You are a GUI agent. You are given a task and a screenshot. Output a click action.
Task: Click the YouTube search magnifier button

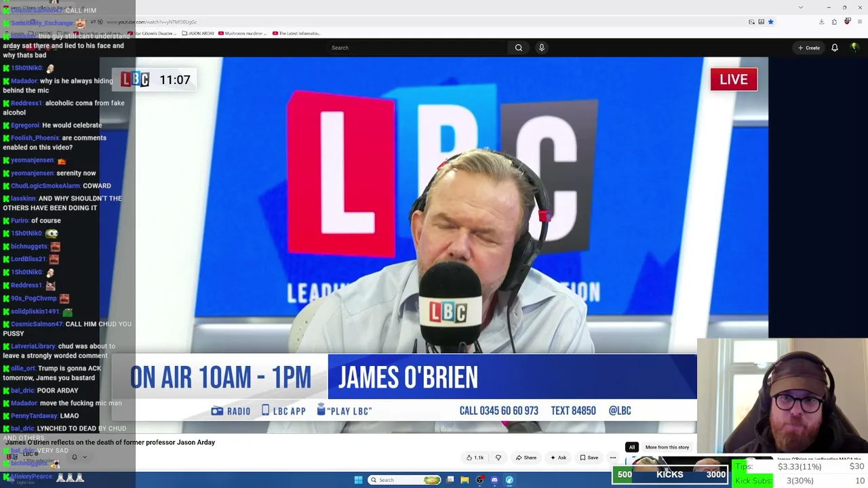pyautogui.click(x=518, y=47)
